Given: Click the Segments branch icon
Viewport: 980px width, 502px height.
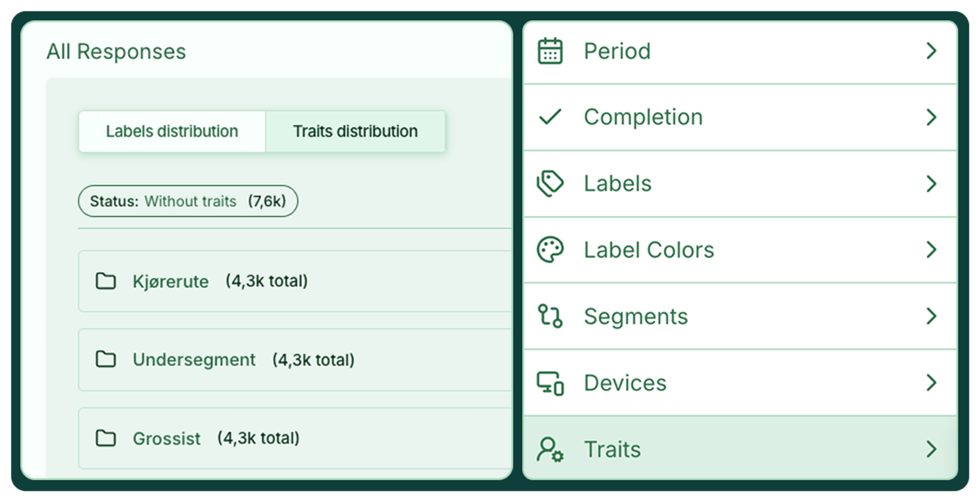Looking at the screenshot, I should click(x=550, y=316).
